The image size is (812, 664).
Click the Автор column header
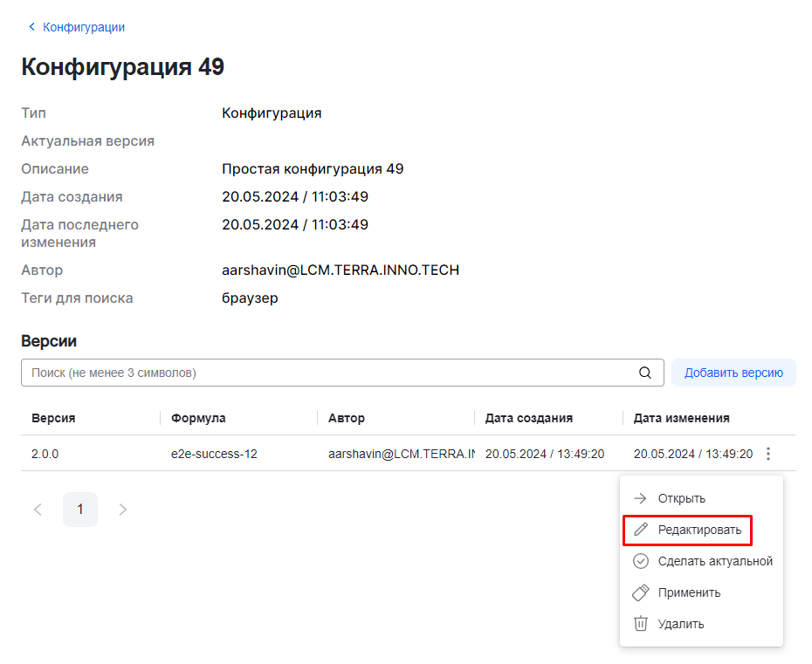pyautogui.click(x=347, y=418)
